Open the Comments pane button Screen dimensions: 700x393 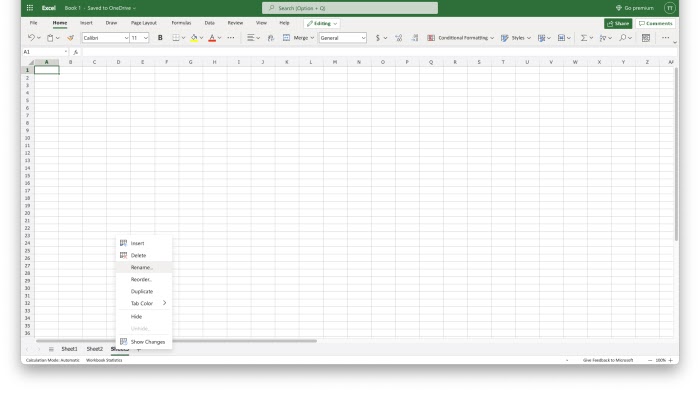point(655,23)
